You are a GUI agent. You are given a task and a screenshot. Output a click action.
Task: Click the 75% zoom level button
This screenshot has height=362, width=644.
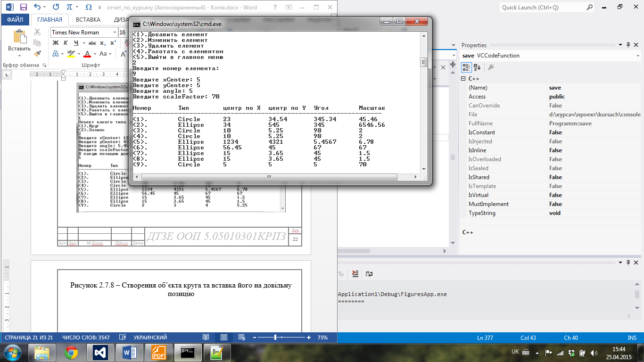[322, 337]
